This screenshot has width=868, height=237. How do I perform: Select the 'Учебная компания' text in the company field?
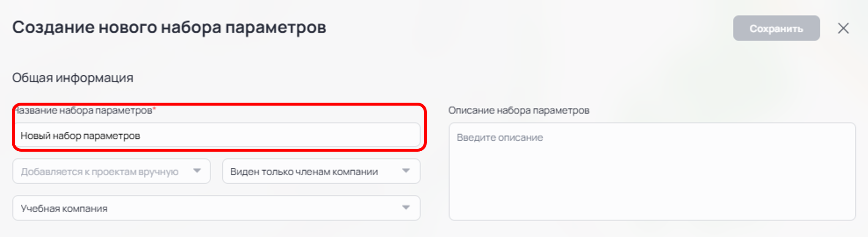64,208
